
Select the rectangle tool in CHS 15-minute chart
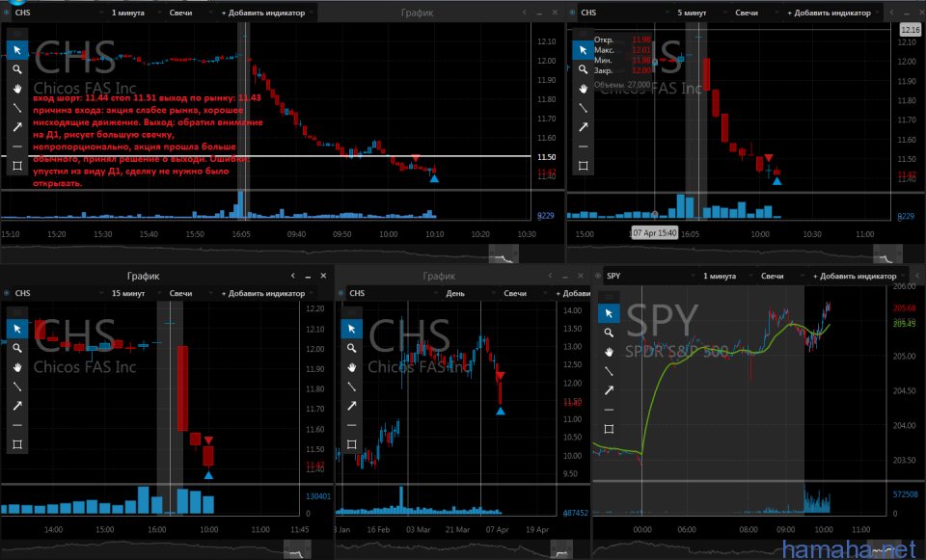point(17,444)
